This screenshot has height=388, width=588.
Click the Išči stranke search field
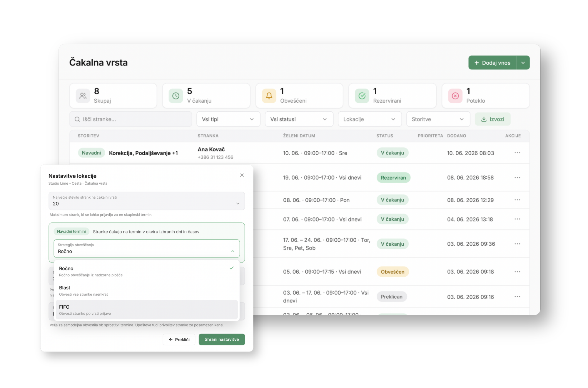point(131,119)
